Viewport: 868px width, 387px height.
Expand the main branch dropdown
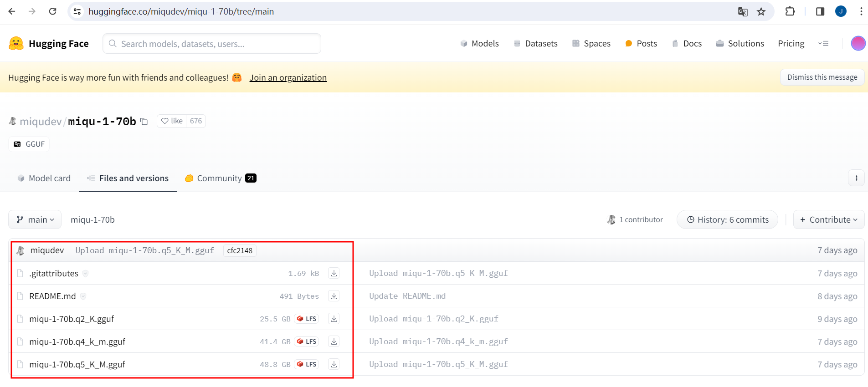point(35,219)
